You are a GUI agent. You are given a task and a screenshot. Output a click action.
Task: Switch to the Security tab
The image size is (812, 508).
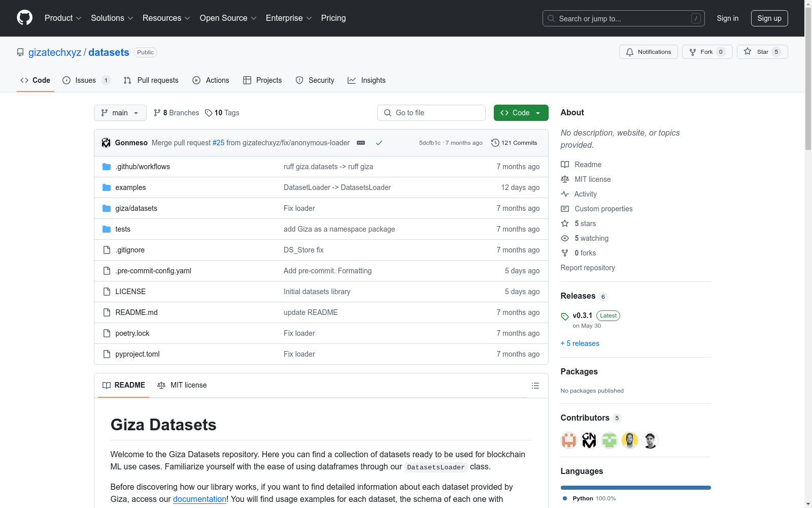(x=315, y=80)
